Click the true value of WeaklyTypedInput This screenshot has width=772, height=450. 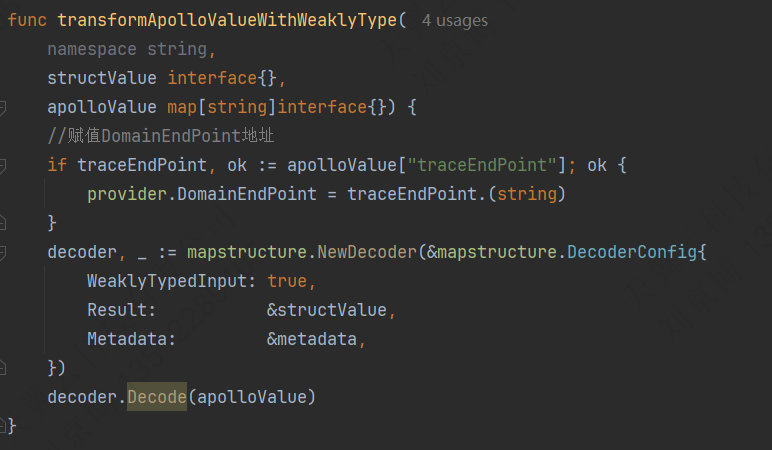(287, 281)
